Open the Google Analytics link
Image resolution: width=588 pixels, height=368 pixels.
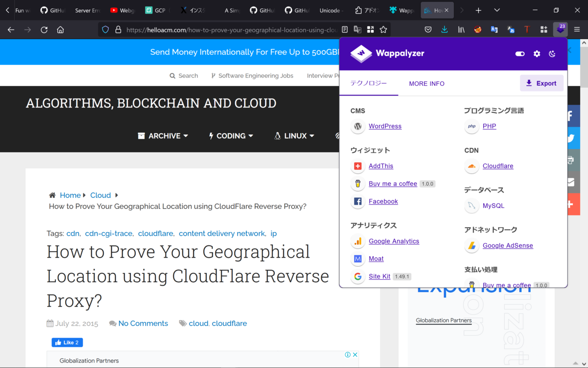394,241
